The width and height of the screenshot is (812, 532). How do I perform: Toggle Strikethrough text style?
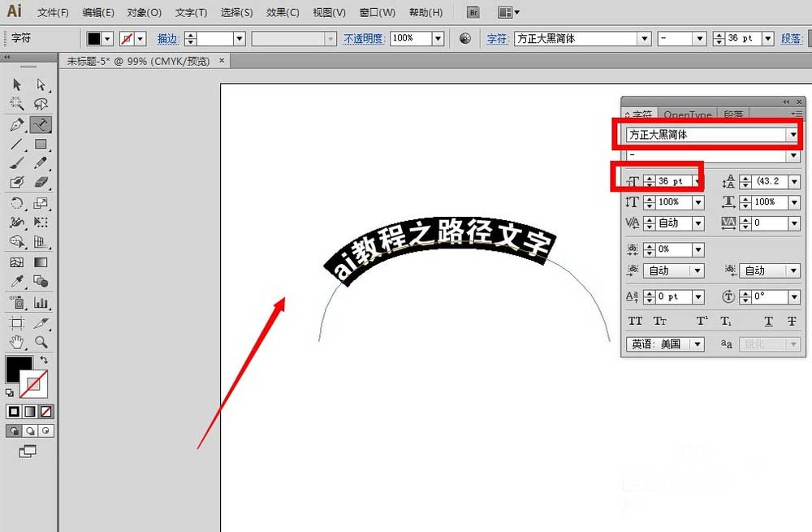[792, 321]
